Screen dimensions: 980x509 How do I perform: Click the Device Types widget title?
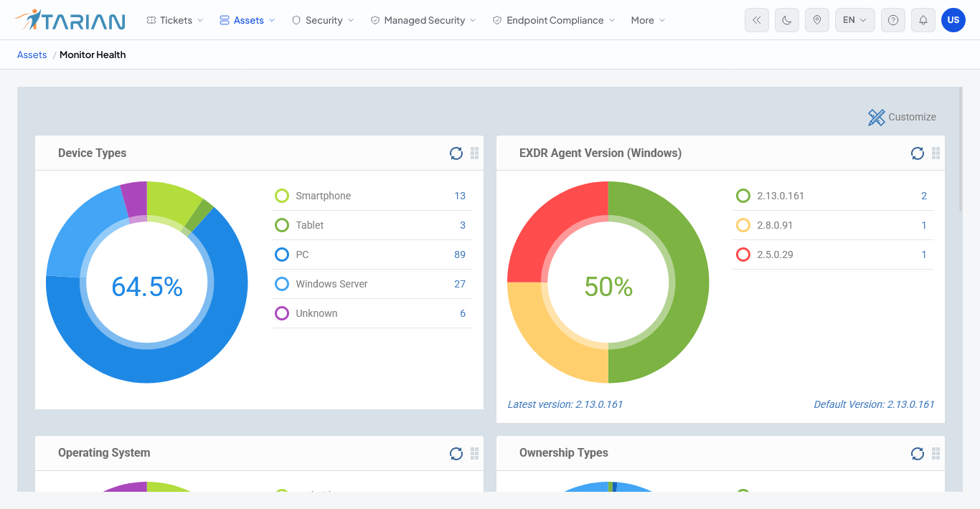point(92,153)
